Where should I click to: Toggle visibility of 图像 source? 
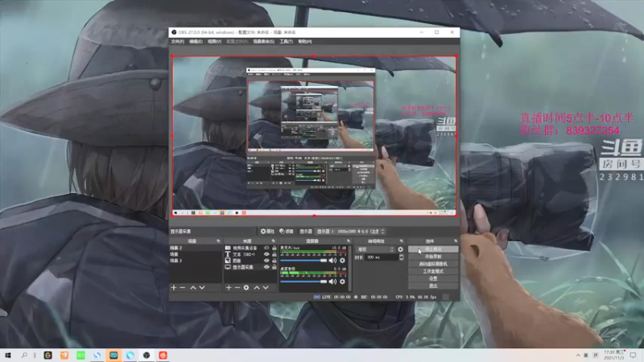tap(266, 261)
